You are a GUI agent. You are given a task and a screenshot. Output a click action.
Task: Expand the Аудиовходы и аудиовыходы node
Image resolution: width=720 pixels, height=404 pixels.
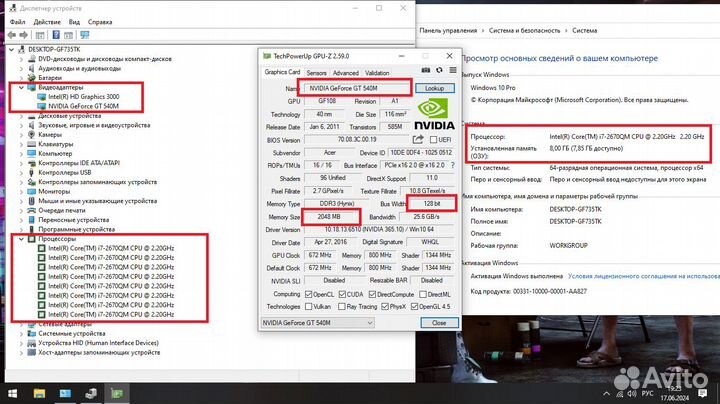click(x=21, y=68)
